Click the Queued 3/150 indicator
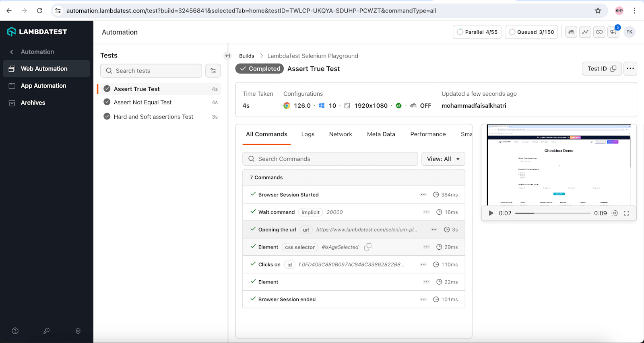The image size is (644, 343). pos(531,32)
